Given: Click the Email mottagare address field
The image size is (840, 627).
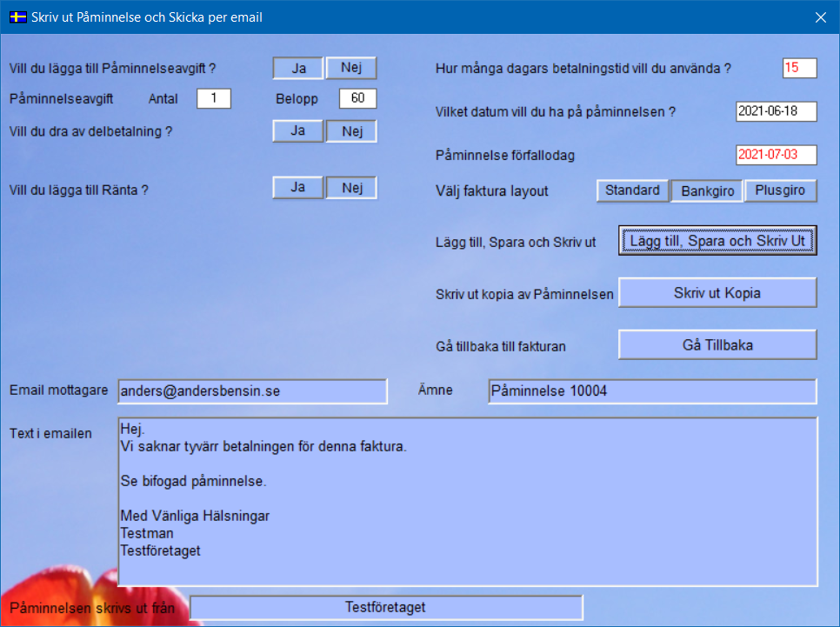Looking at the screenshot, I should point(252,391).
